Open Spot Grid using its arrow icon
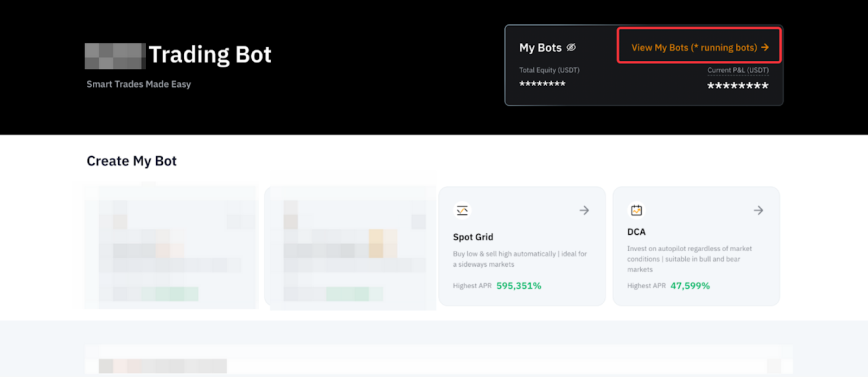Viewport: 868px width, 377px height. coord(584,210)
